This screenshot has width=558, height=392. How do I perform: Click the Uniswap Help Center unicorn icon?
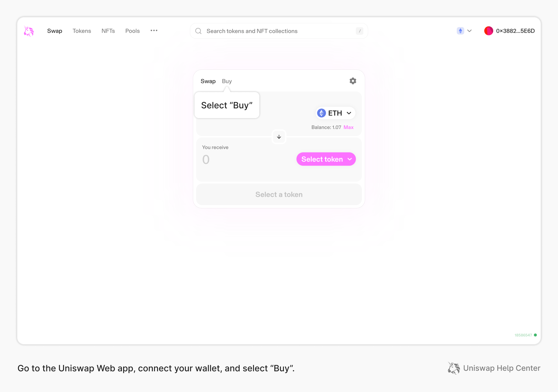(x=453, y=368)
